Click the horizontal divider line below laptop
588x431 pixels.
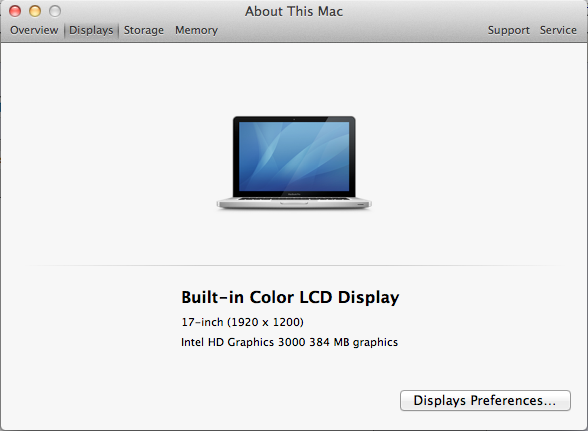tap(294, 265)
